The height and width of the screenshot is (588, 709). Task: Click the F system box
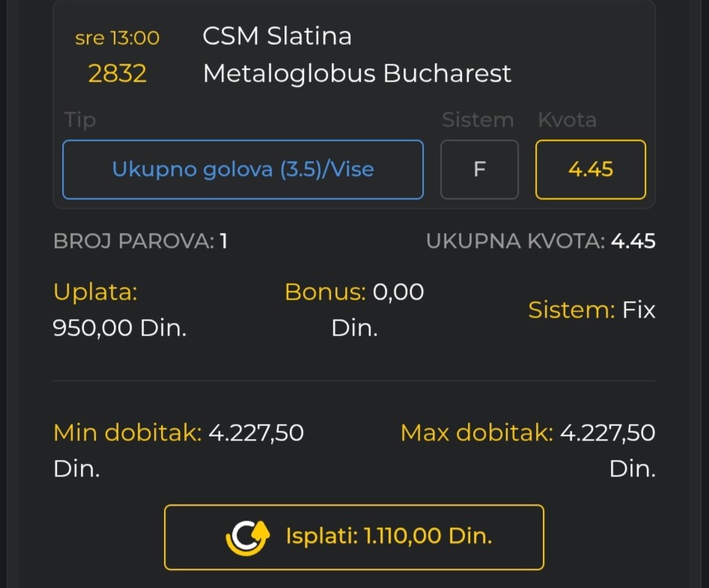tap(479, 169)
